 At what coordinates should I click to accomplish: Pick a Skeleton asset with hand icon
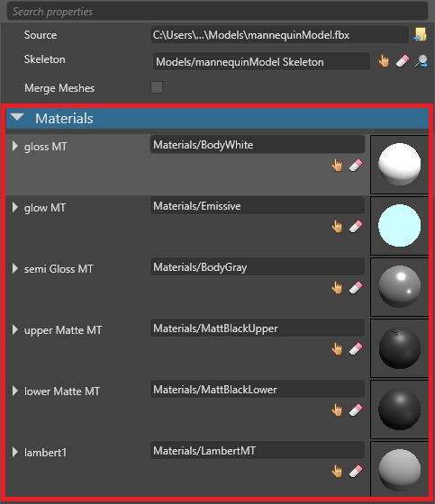(x=384, y=61)
